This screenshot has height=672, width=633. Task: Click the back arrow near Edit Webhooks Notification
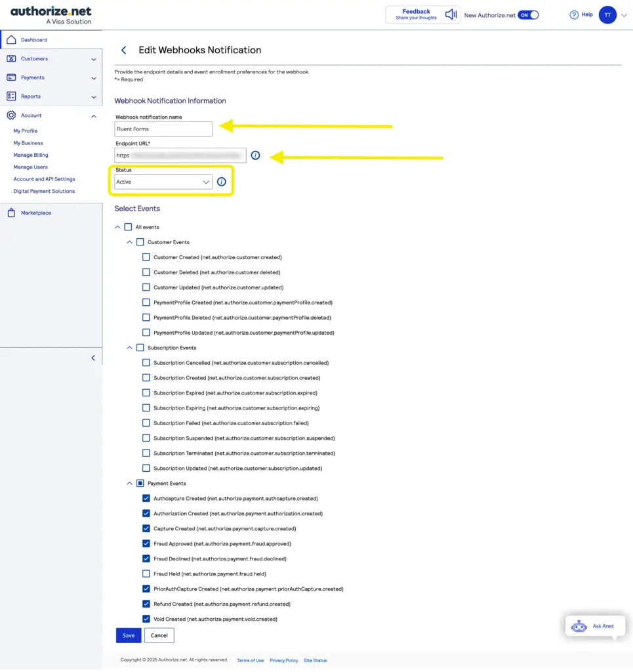(123, 50)
